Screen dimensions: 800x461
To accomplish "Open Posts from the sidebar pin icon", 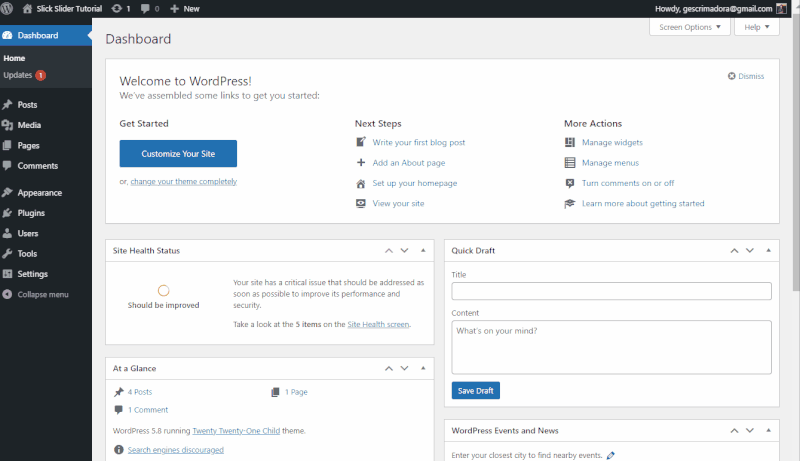I will pyautogui.click(x=8, y=105).
